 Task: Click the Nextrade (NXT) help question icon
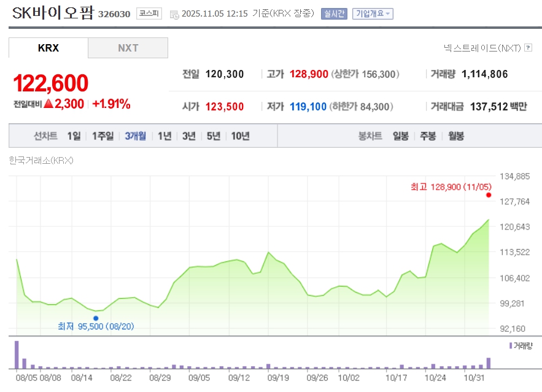[528, 47]
